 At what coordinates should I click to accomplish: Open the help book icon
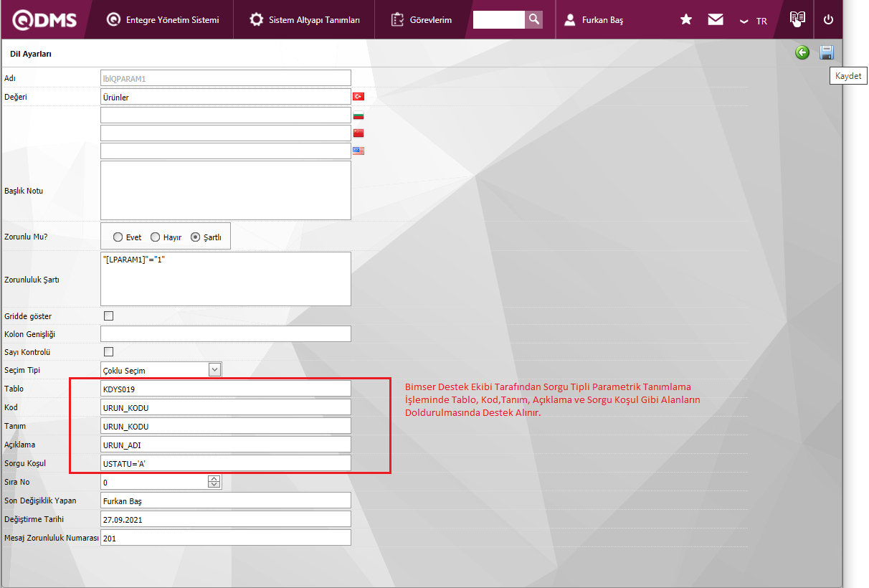click(x=797, y=19)
